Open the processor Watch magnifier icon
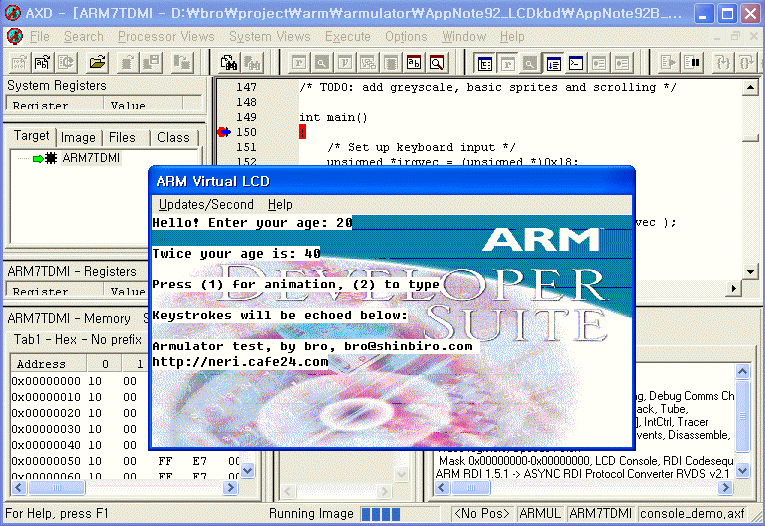Image resolution: width=765 pixels, height=526 pixels. tap(322, 63)
